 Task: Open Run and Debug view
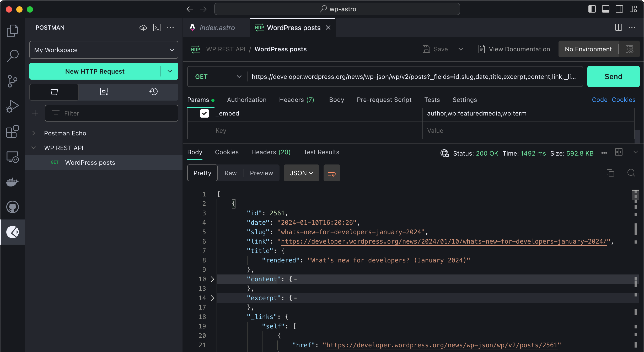12,106
